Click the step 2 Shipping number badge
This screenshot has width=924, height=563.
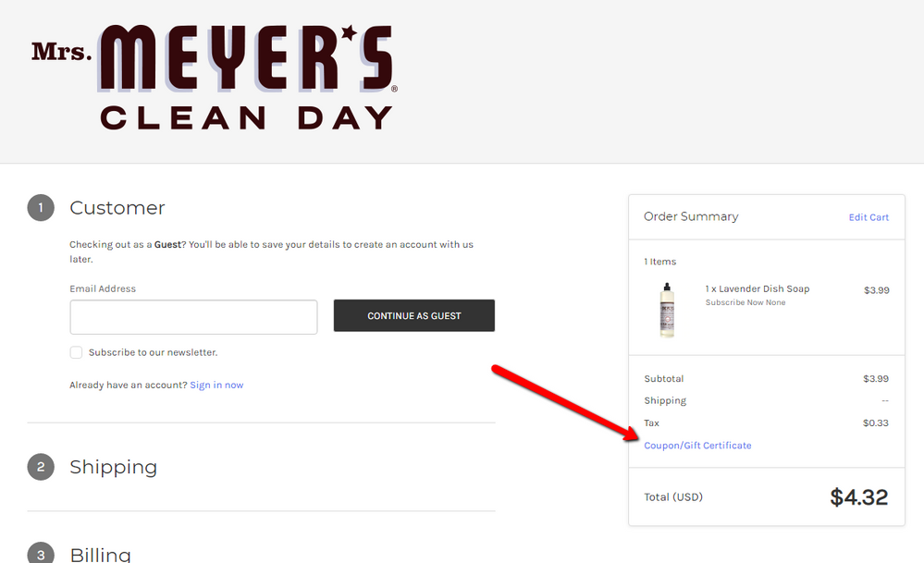(x=41, y=467)
